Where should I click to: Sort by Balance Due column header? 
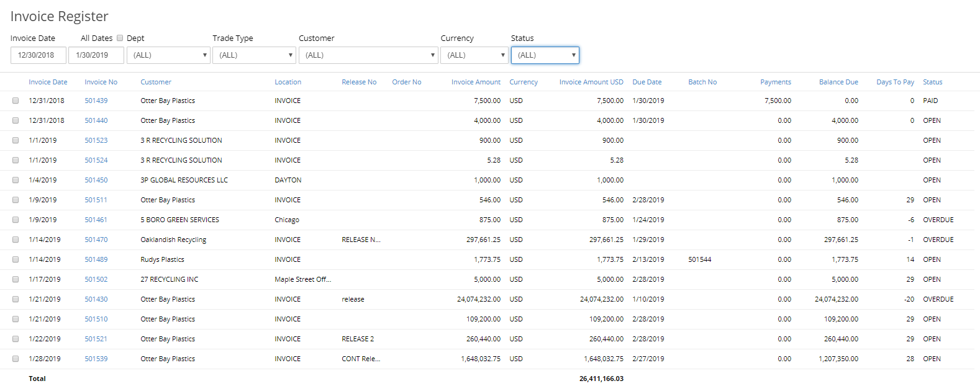coord(838,82)
